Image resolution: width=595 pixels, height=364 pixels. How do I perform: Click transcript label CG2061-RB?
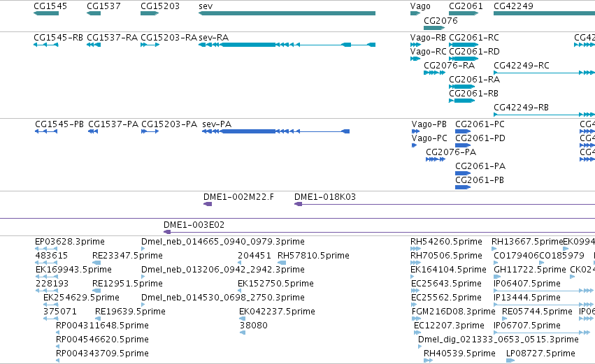pyautogui.click(x=473, y=94)
